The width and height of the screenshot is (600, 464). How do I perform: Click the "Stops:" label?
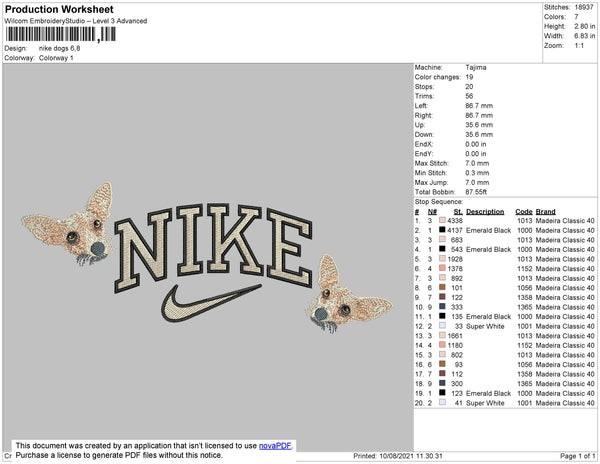coord(424,86)
